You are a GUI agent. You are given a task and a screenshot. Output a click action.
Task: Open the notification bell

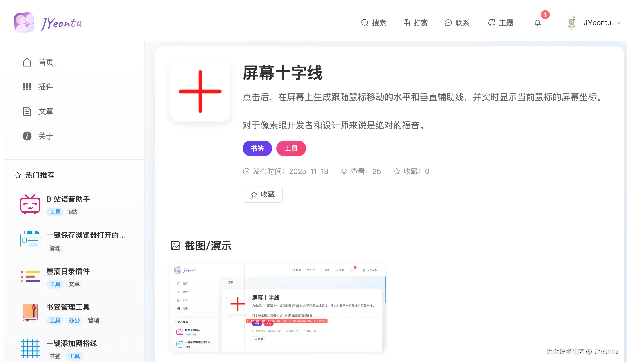538,23
